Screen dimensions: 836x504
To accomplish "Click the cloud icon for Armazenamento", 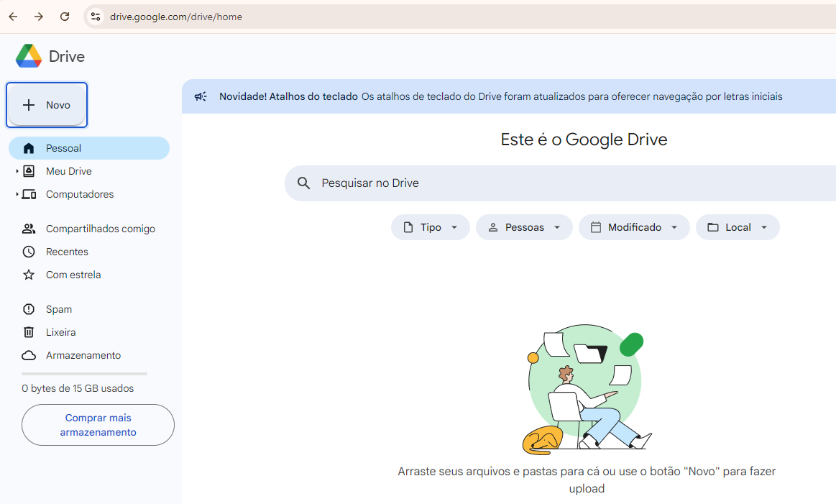I will tap(29, 355).
